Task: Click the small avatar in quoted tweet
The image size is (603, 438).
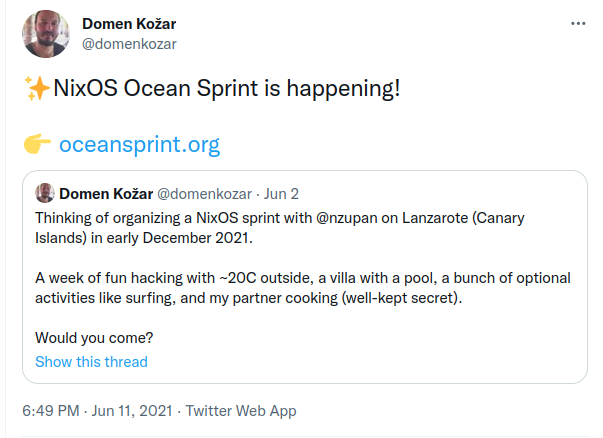Action: (45, 193)
